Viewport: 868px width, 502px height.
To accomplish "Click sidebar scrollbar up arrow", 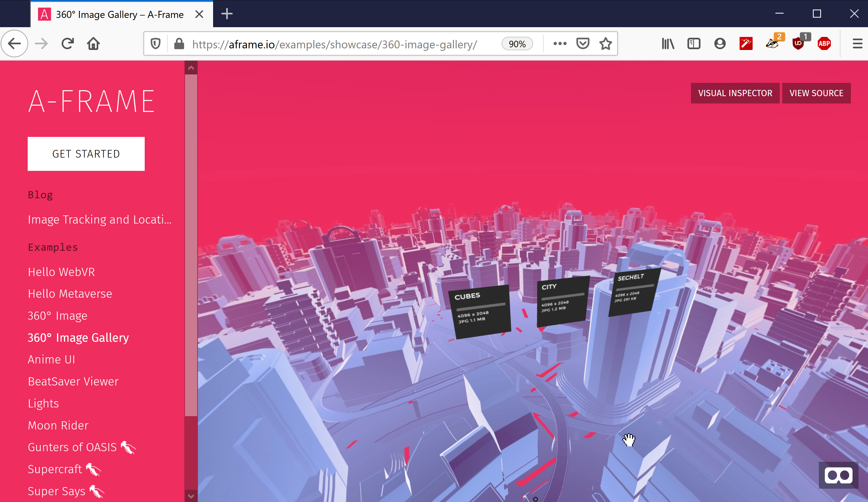I will [x=191, y=68].
